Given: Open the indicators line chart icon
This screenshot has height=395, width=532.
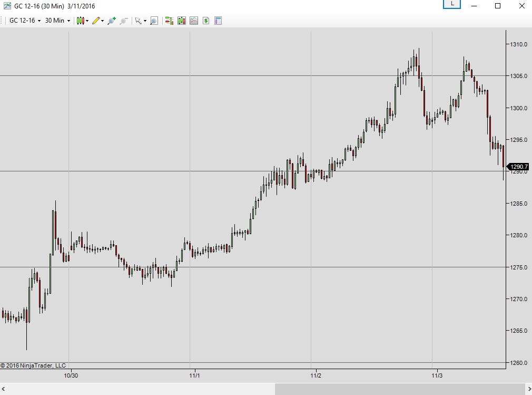Looking at the screenshot, I should point(194,21).
